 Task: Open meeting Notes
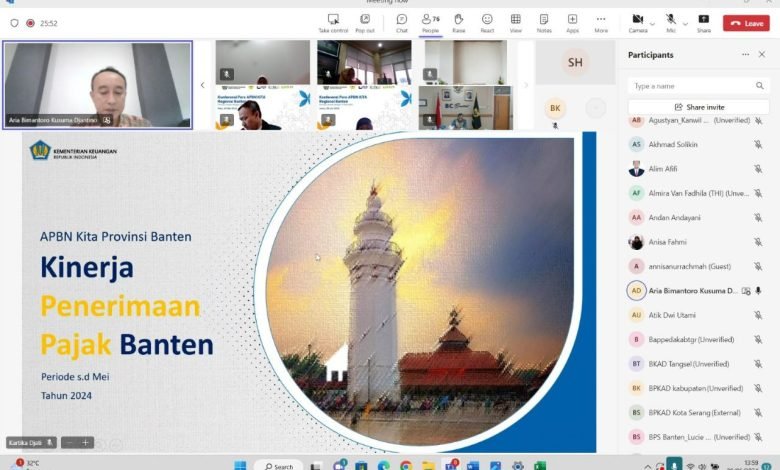(544, 22)
